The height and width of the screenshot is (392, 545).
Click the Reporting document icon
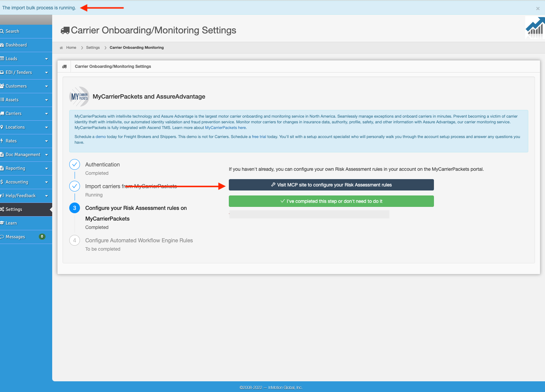tap(2, 168)
